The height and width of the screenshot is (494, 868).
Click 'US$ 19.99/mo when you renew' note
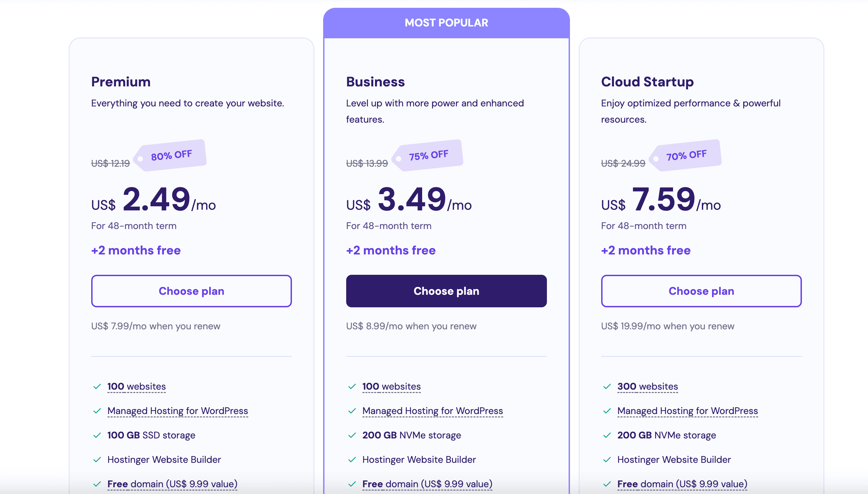[668, 326]
